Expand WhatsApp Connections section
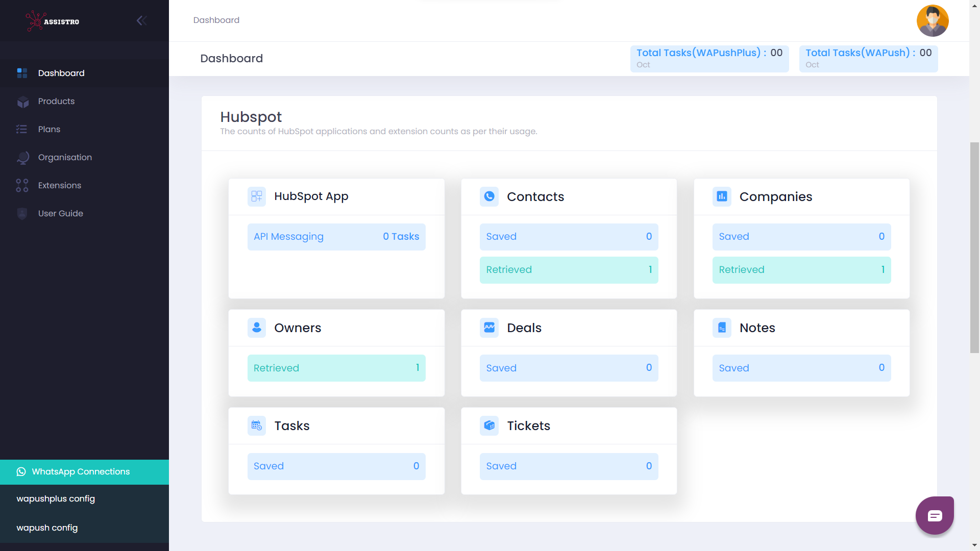Image resolution: width=980 pixels, height=551 pixels. 81,471
